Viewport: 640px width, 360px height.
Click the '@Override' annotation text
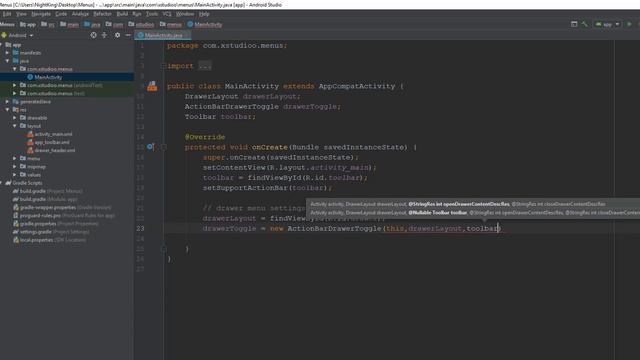point(205,137)
